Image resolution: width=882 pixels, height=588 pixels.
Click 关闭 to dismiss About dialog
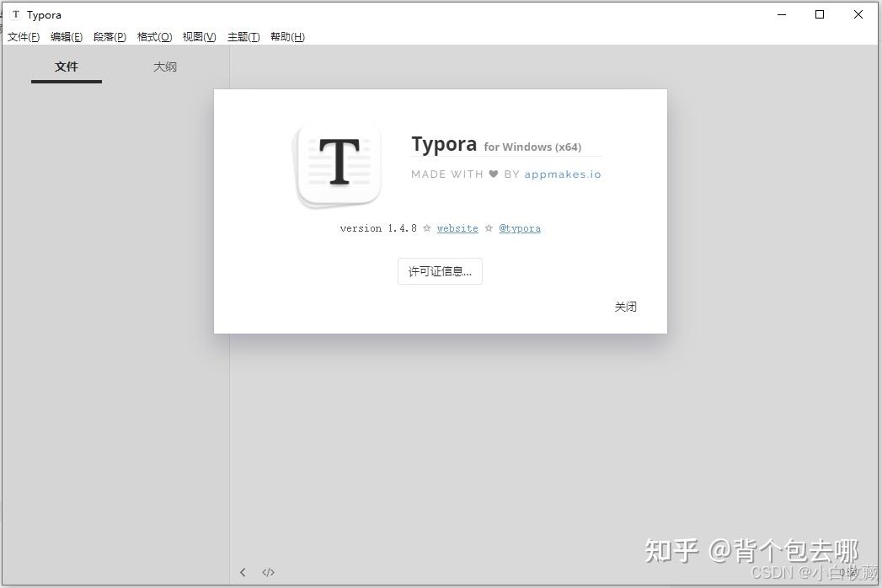(626, 306)
